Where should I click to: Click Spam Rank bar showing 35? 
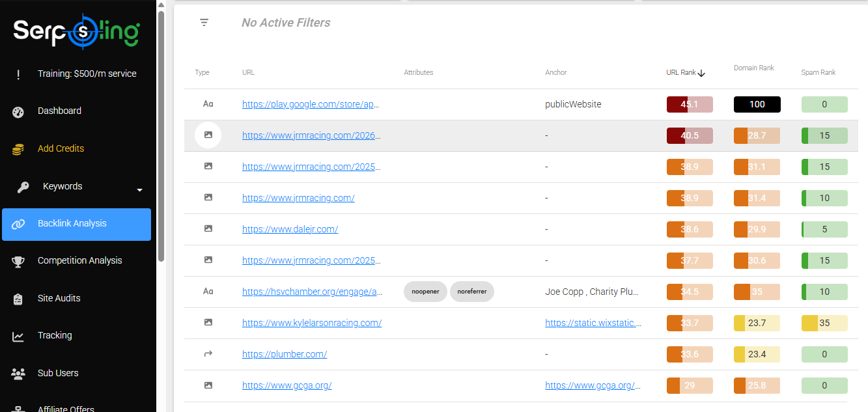(824, 323)
